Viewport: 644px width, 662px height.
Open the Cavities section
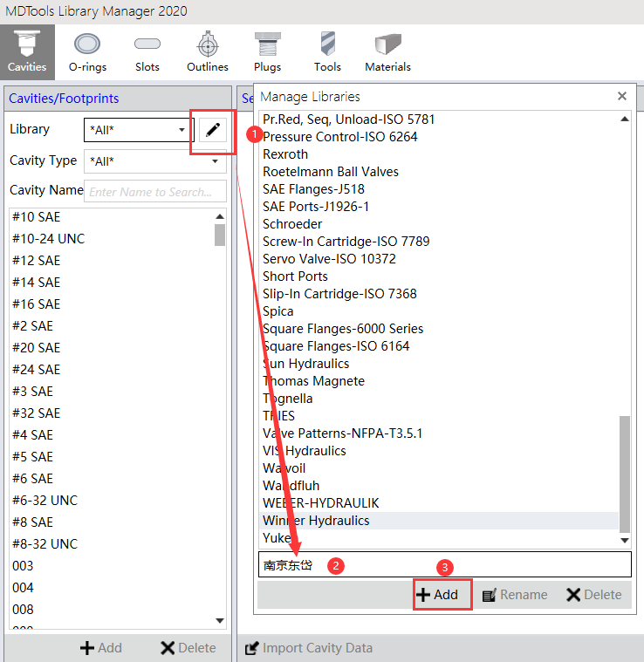[27, 52]
